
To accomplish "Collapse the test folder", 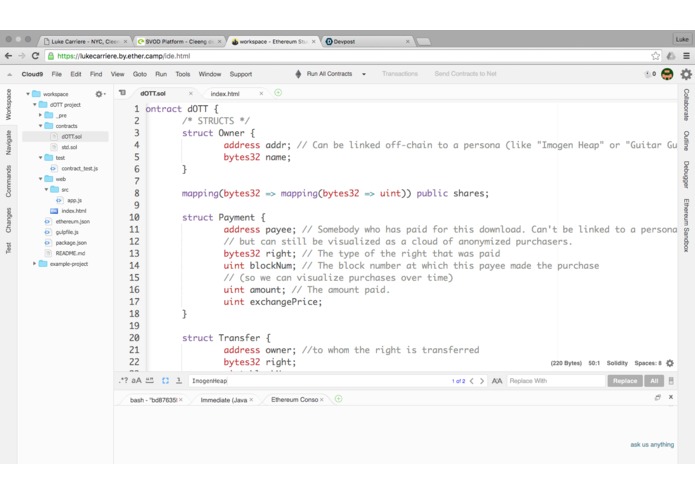I will coord(40,158).
